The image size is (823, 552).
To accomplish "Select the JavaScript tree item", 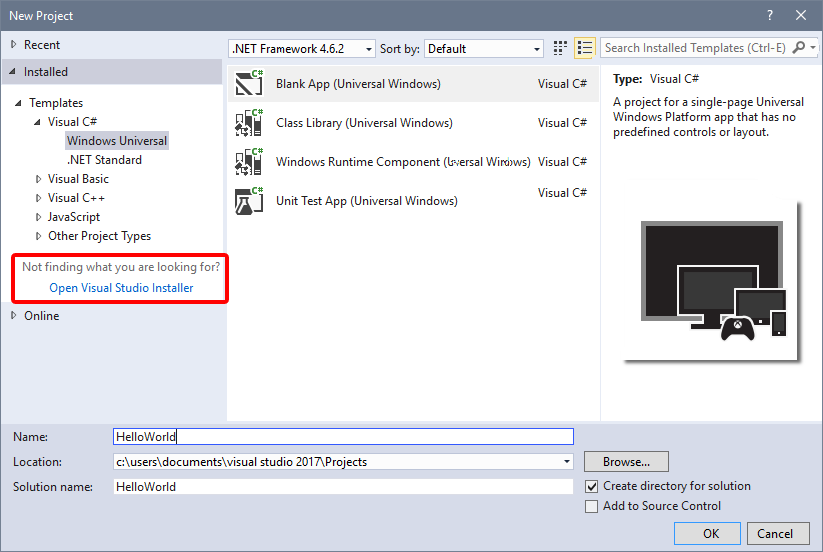I will (73, 217).
